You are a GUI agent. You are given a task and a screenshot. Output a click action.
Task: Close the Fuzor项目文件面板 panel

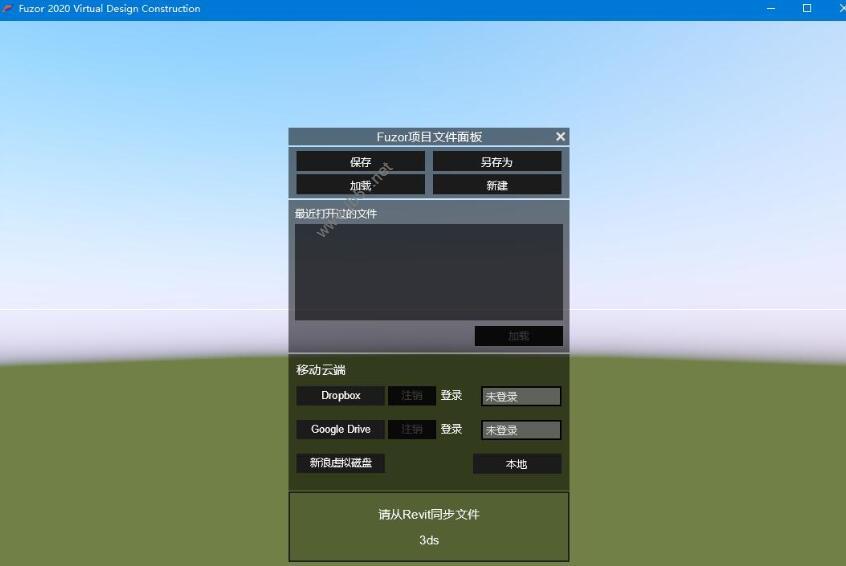click(561, 137)
